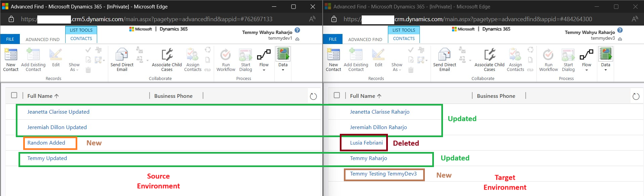Open Lusia Febriani contact

pos(366,143)
